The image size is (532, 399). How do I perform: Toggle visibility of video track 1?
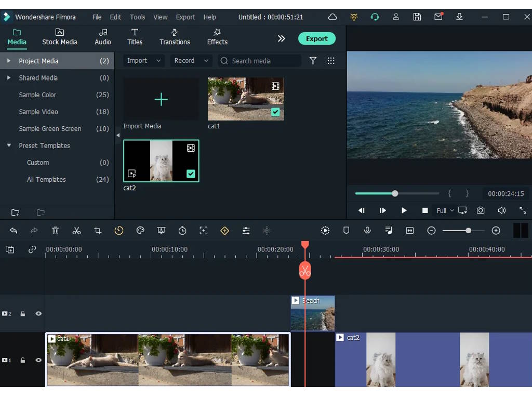pyautogui.click(x=38, y=360)
